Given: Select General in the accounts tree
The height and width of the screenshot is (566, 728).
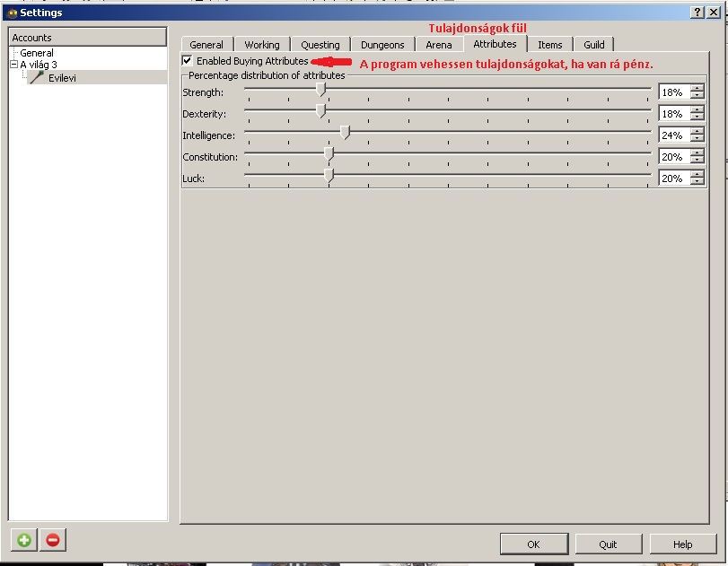Looking at the screenshot, I should 37,53.
